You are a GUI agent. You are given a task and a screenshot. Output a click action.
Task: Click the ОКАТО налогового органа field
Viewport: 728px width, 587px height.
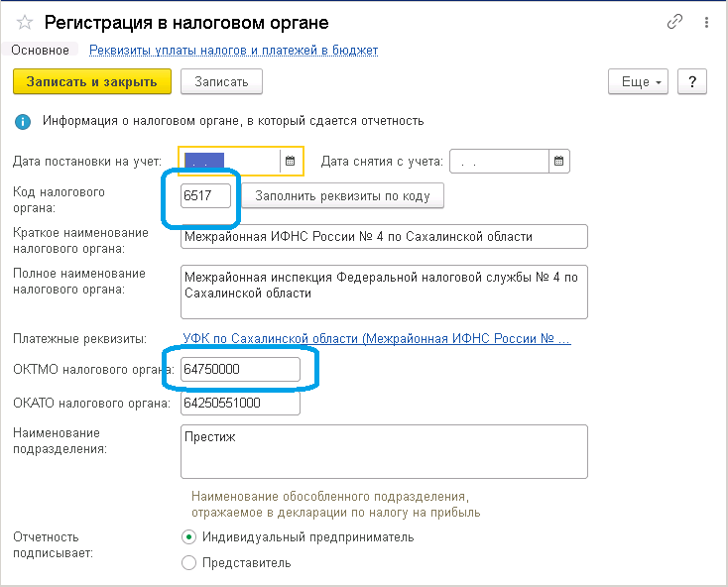(x=240, y=404)
